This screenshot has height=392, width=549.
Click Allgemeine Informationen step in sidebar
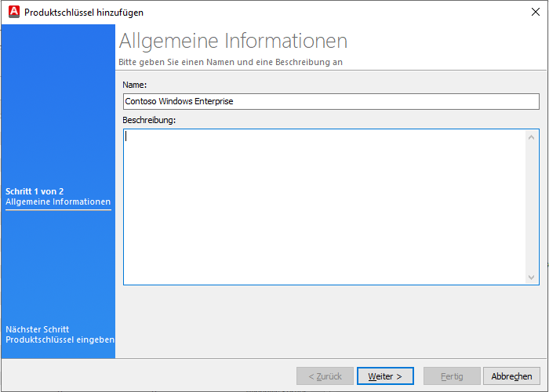click(58, 202)
